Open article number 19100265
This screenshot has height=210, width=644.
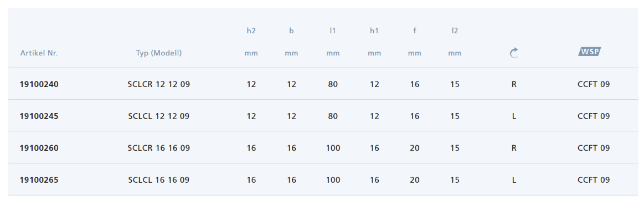(x=39, y=180)
